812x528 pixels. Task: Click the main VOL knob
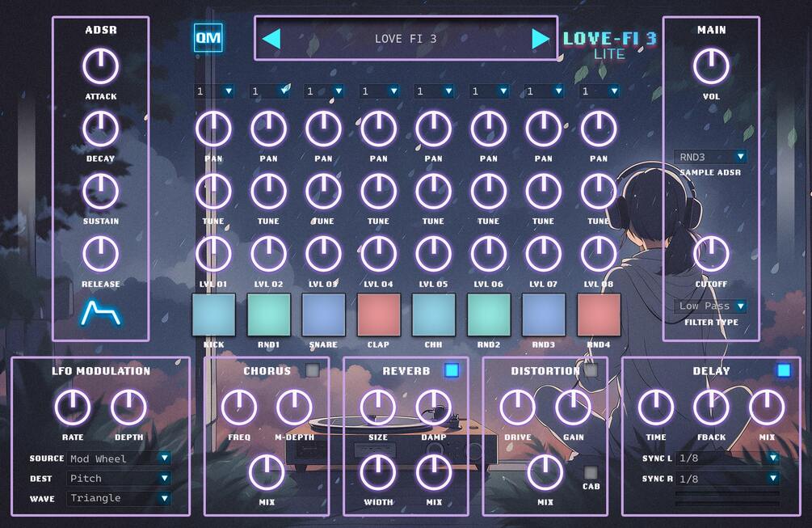click(711, 66)
